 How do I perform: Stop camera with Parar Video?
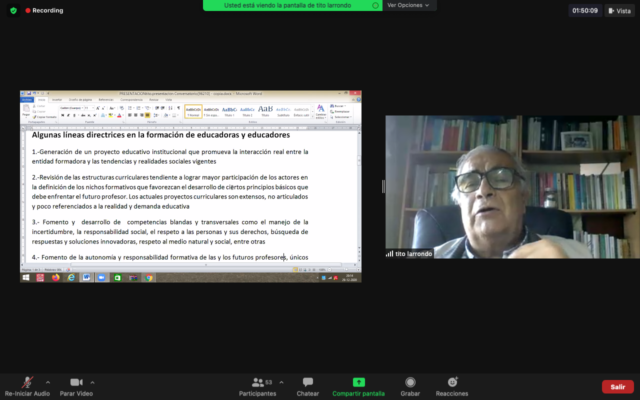click(76, 382)
